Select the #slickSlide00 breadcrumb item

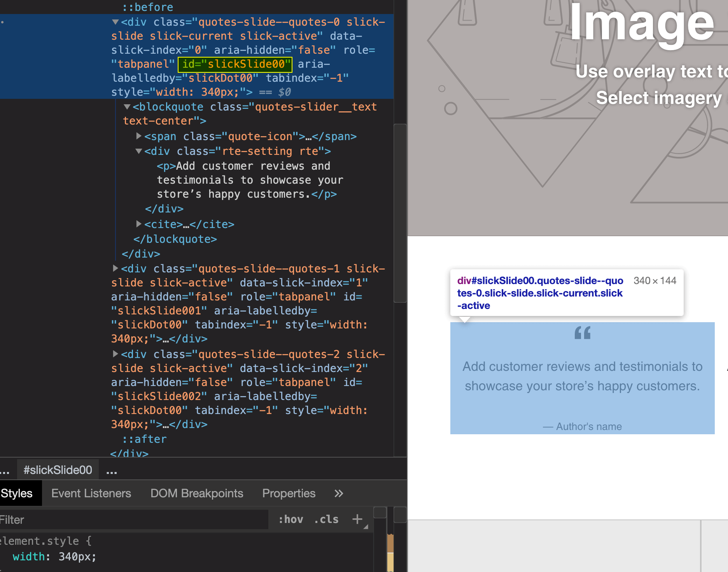58,470
